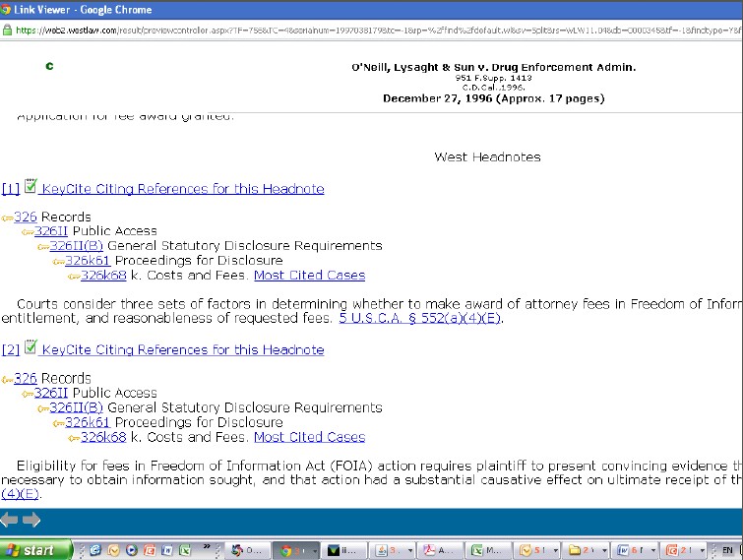Open 5 U.S.C.A. § 552(a)(4)(E) statute link

click(420, 318)
